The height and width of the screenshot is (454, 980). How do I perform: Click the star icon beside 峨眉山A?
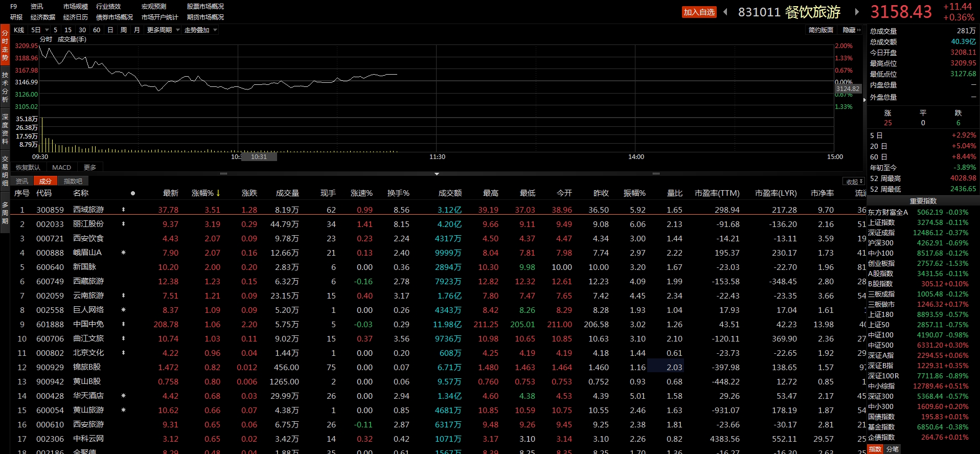pos(123,253)
